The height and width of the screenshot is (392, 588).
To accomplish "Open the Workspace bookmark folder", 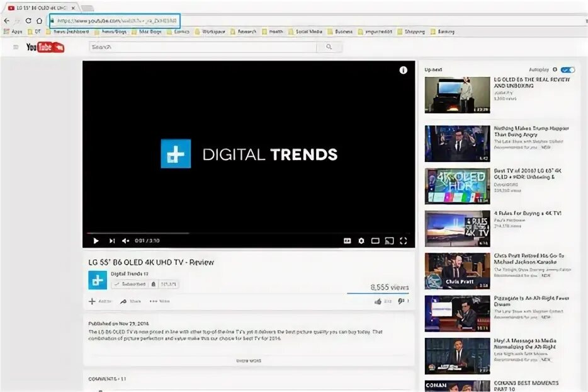I will [x=210, y=32].
